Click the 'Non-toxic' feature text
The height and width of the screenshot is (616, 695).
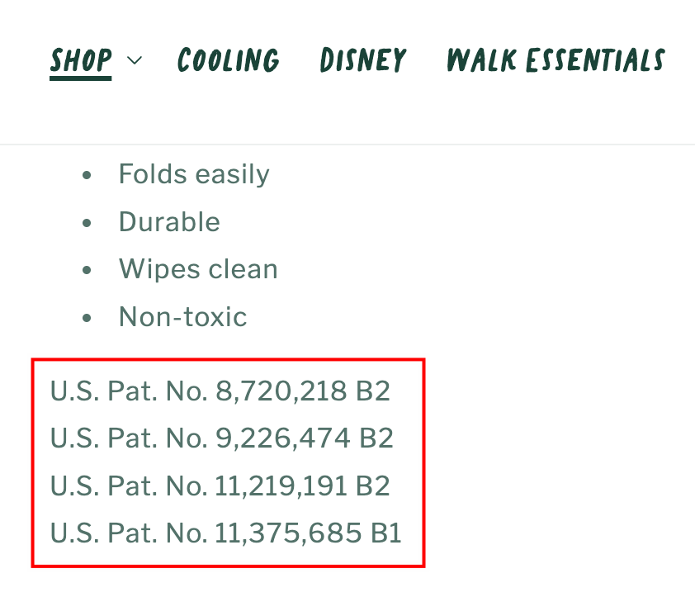point(182,316)
